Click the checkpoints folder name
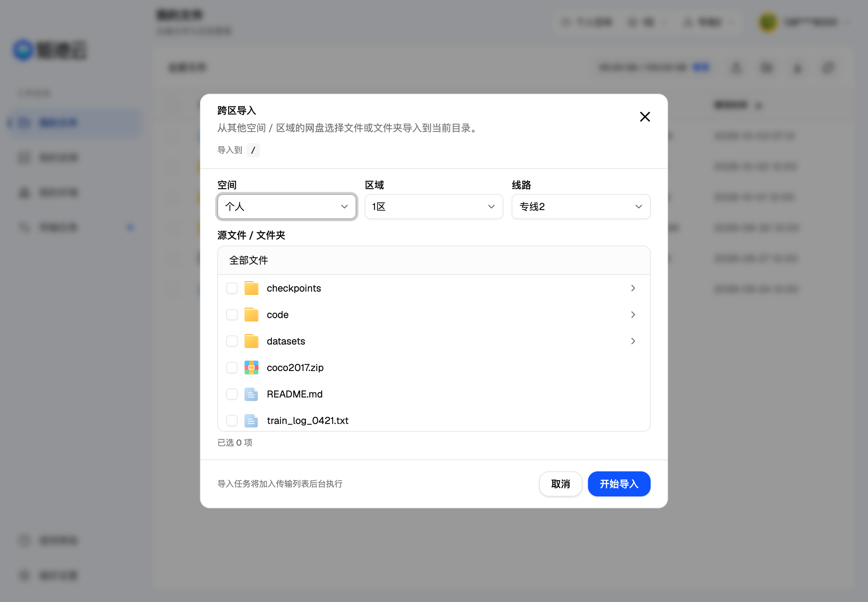The height and width of the screenshot is (602, 868). tap(294, 288)
